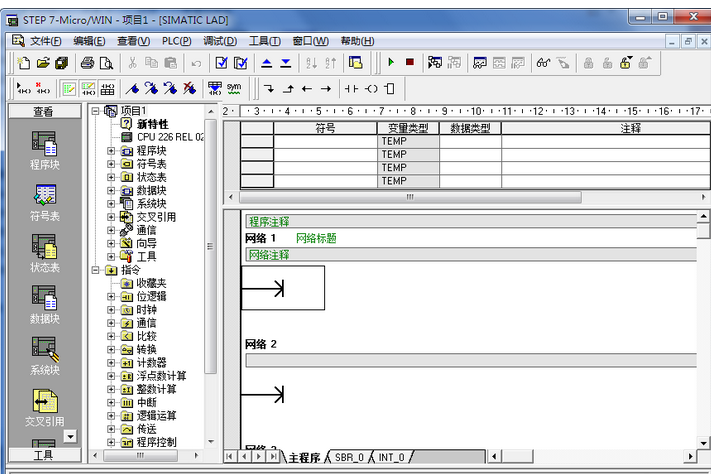Open a project using the folder icon
Image resolution: width=711 pixels, height=474 pixels.
43,63
